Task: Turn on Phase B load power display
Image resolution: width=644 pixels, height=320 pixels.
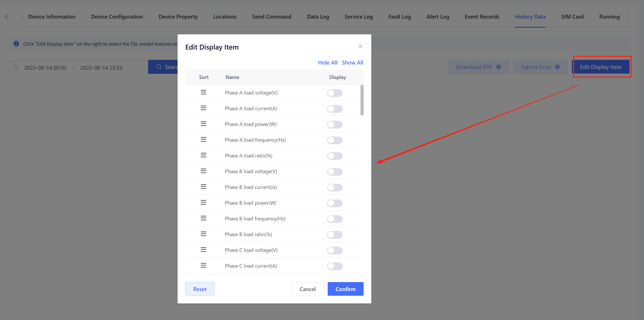Action: pyautogui.click(x=335, y=203)
